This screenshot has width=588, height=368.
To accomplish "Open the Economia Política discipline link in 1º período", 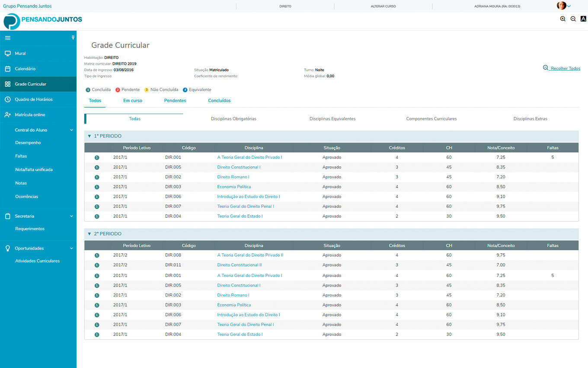I will (234, 187).
